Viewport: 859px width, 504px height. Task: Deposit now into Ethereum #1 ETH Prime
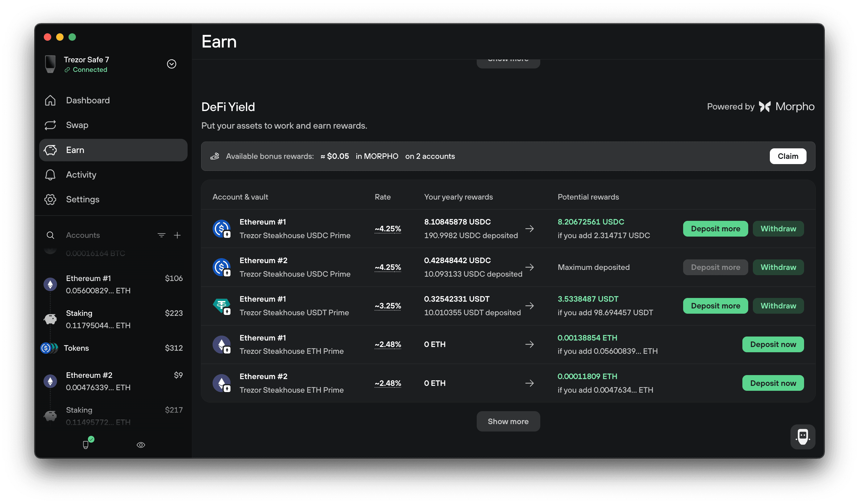pyautogui.click(x=773, y=345)
